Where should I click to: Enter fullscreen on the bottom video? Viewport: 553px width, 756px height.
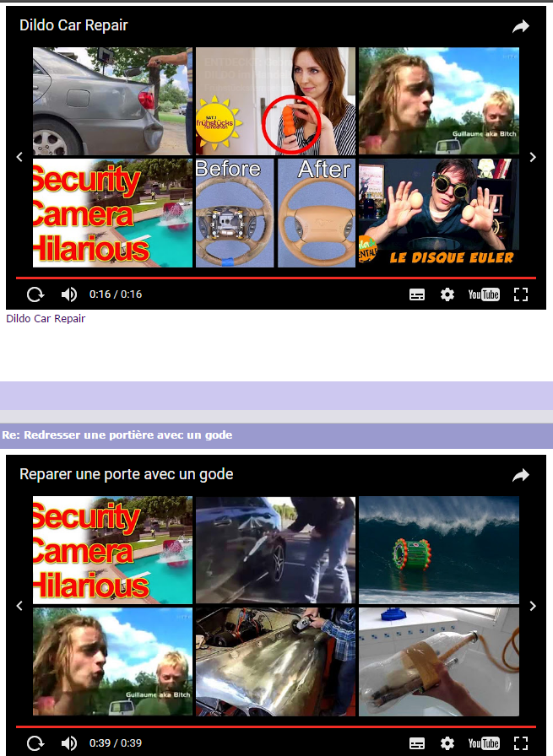(x=521, y=743)
